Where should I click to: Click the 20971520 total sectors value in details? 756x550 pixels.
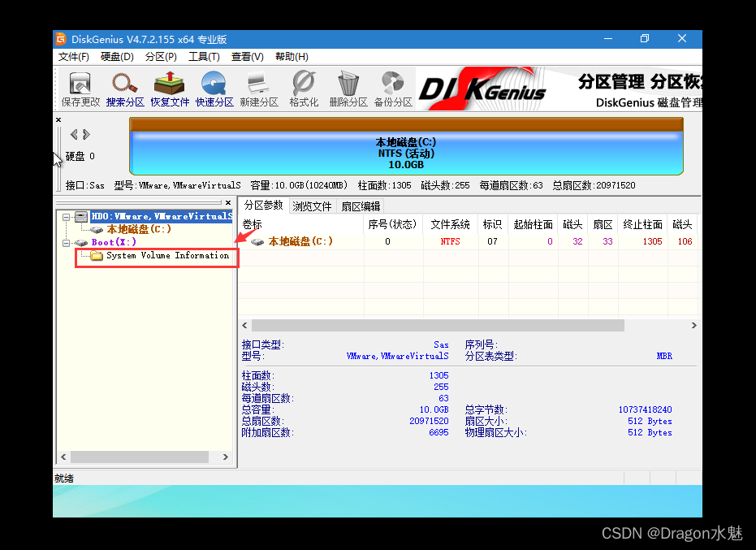pyautogui.click(x=429, y=421)
